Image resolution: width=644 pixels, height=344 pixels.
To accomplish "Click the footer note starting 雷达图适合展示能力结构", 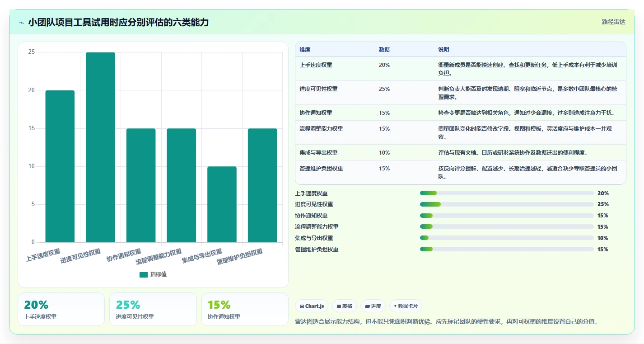I will [x=446, y=322].
